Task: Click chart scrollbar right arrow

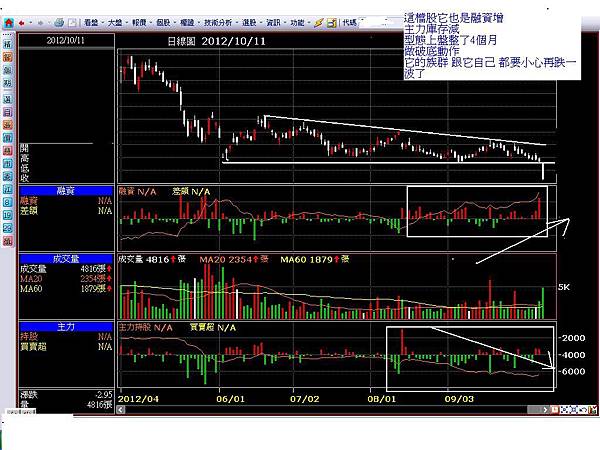Action: [546, 409]
